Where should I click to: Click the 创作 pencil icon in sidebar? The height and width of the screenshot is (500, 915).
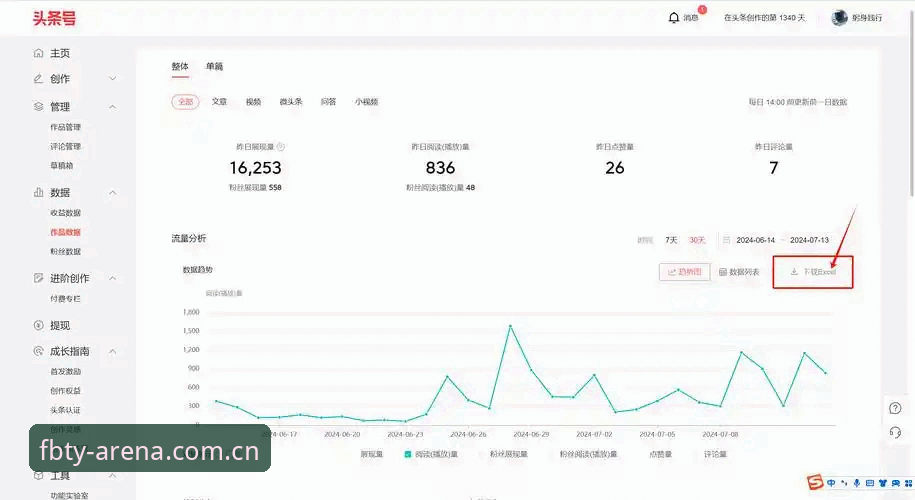point(39,79)
